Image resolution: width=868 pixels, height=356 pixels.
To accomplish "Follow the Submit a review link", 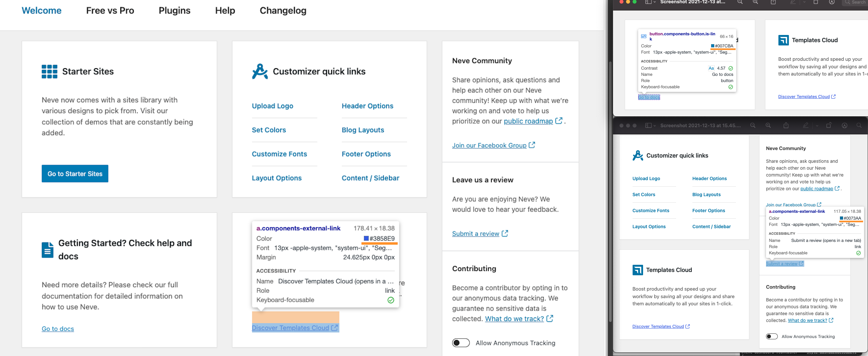I will pos(475,233).
